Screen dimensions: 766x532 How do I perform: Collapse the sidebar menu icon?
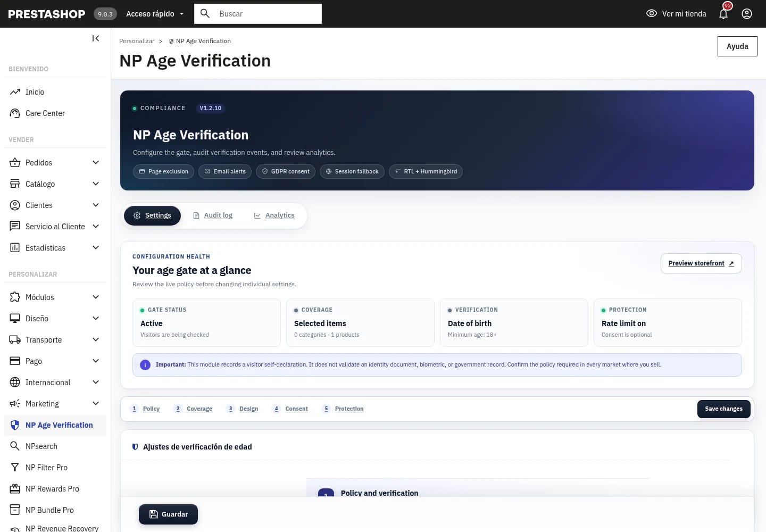point(96,38)
